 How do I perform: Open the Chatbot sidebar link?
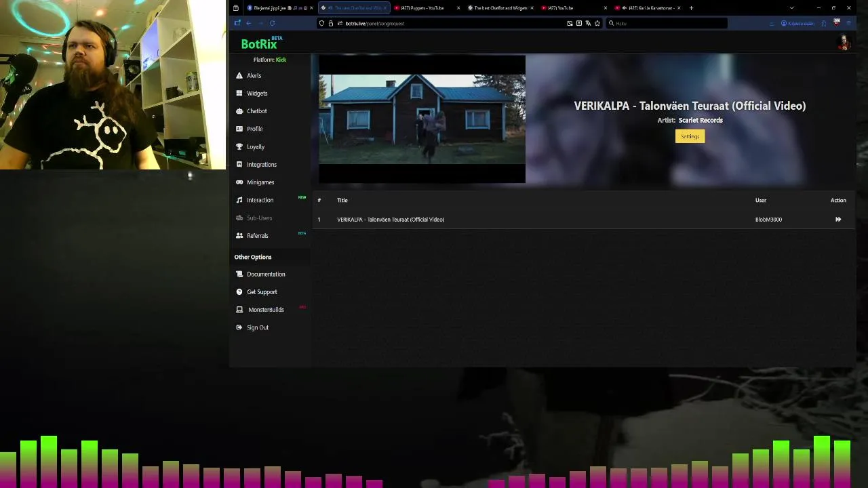tap(257, 111)
